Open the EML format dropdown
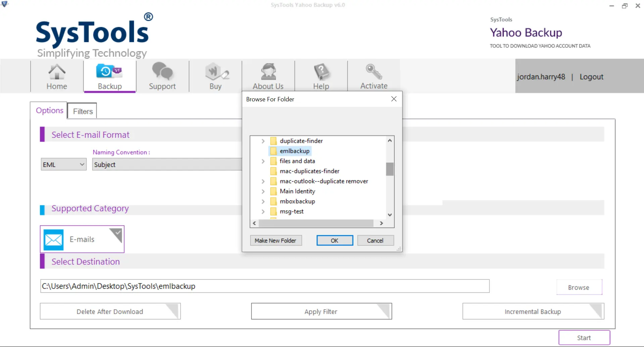 [x=64, y=164]
